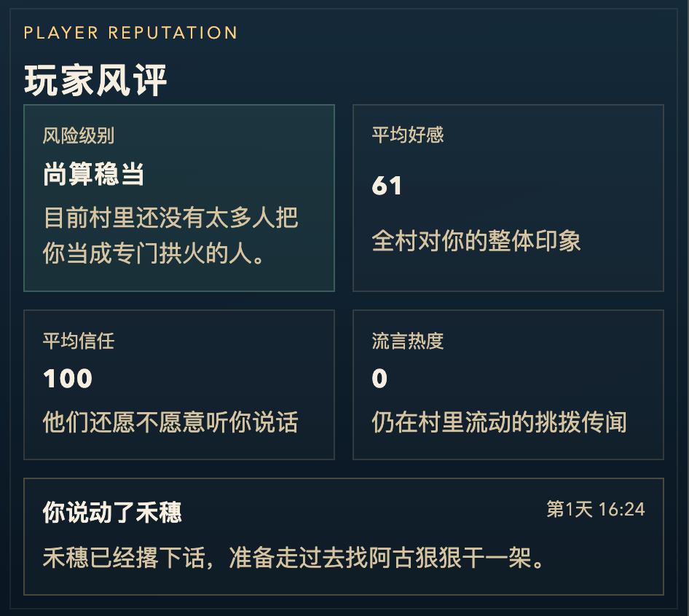Viewport: 689px width, 616px height.
Task: Select the highlighted 风险级别 card
Action: (178, 198)
